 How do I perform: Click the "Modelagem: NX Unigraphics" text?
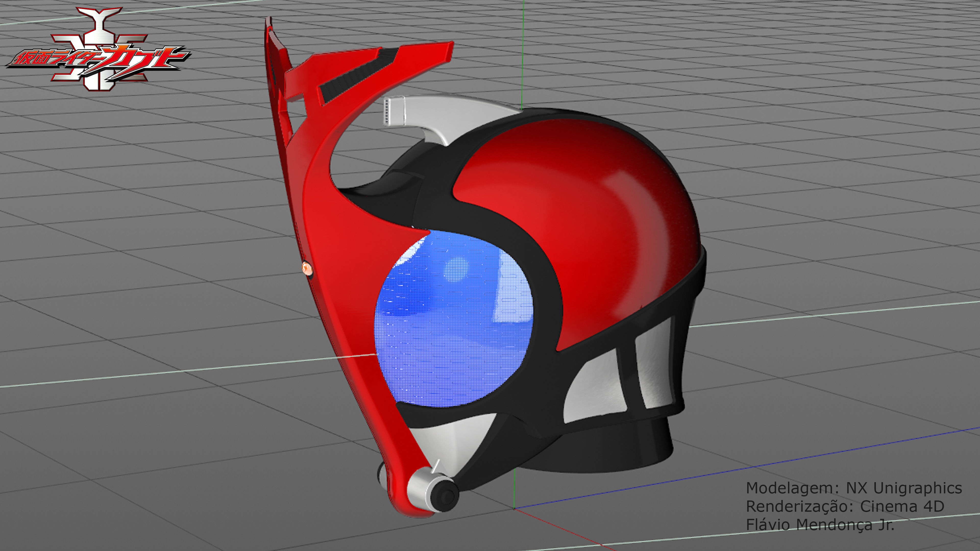point(854,488)
